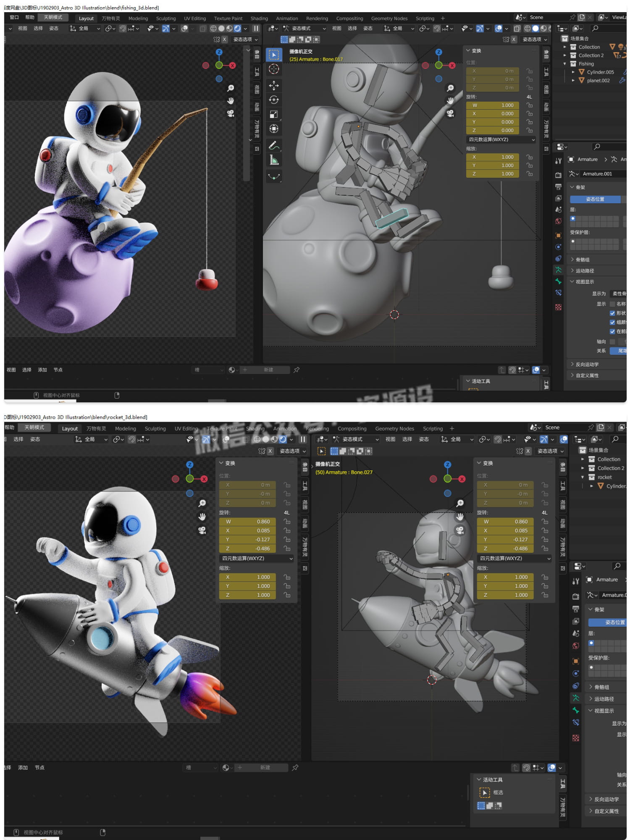Open checkerboard Texture properties tab in fishing_3d window
This screenshot has height=840, width=630.
[558, 307]
